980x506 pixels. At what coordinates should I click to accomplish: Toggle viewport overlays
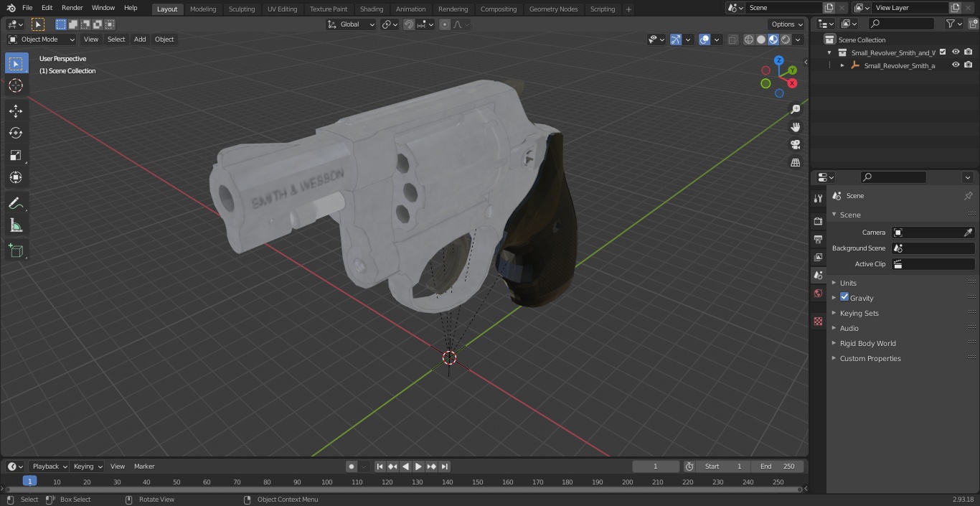pos(705,39)
